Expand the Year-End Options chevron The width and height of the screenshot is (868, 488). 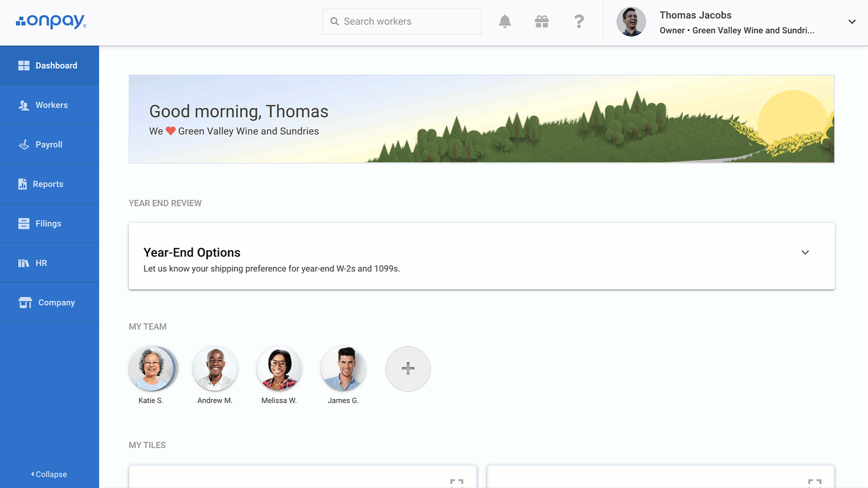point(805,253)
